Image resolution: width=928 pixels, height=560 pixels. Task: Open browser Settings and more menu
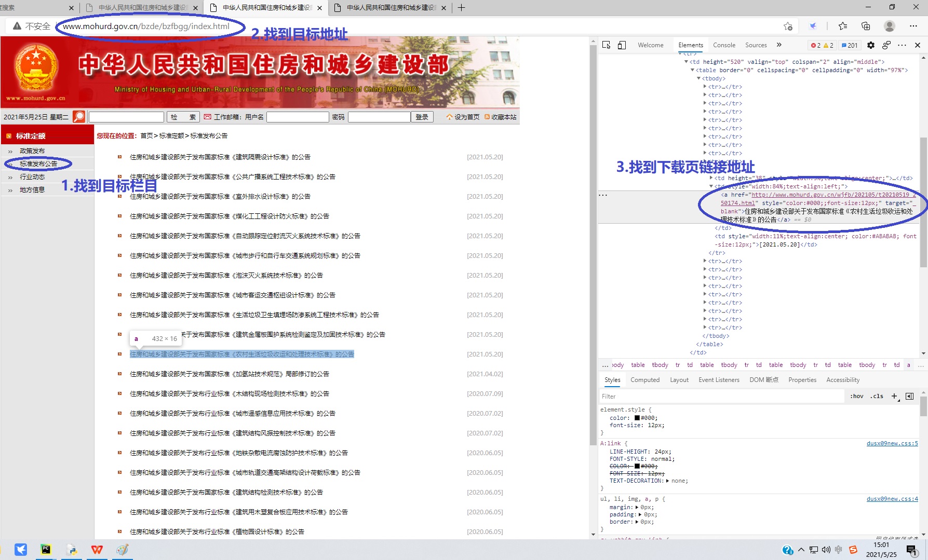[x=913, y=26]
